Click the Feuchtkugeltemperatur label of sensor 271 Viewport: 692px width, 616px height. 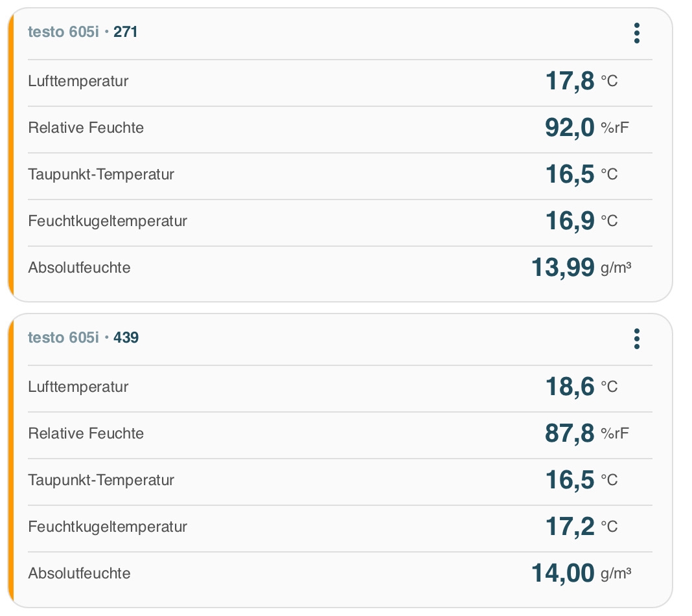point(108,222)
